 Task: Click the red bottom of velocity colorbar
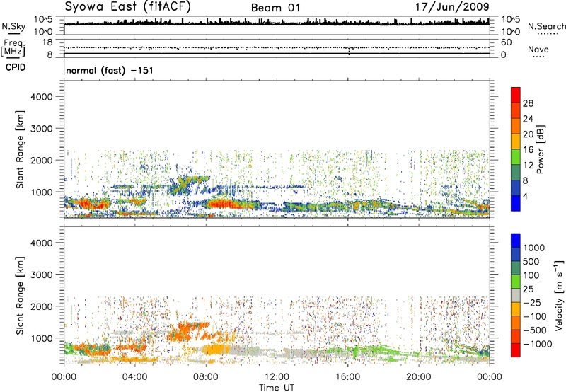click(516, 350)
